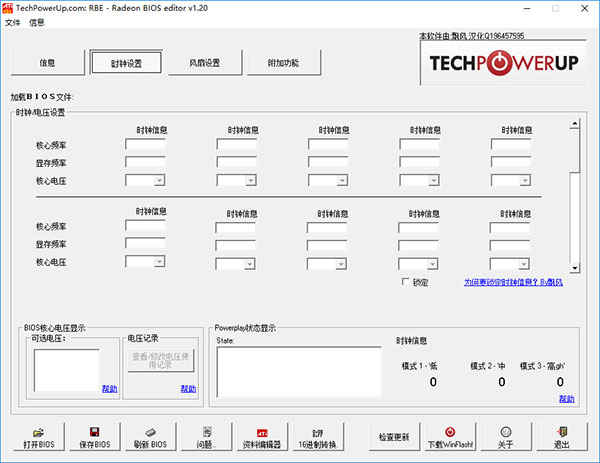600x463 pixels.
Task: Open the 问题 problems button
Action: tap(206, 437)
